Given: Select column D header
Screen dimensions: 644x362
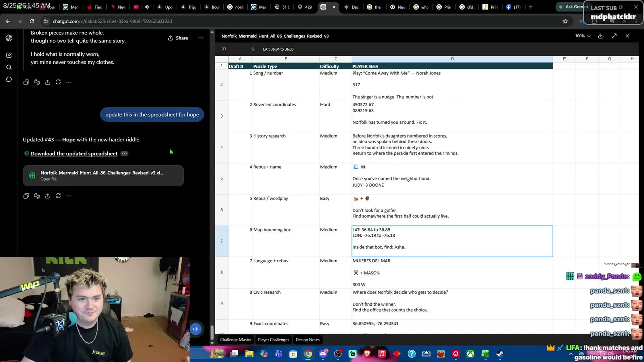Looking at the screenshot, I should [x=452, y=59].
